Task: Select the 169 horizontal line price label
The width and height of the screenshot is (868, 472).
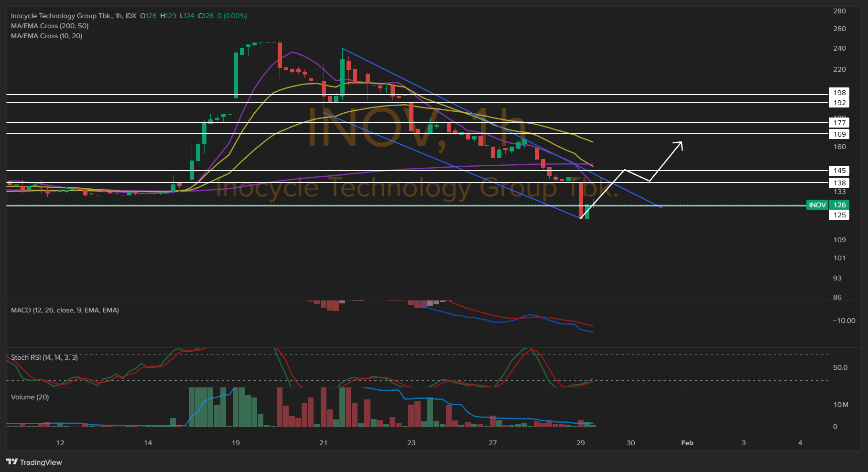Action: point(839,134)
